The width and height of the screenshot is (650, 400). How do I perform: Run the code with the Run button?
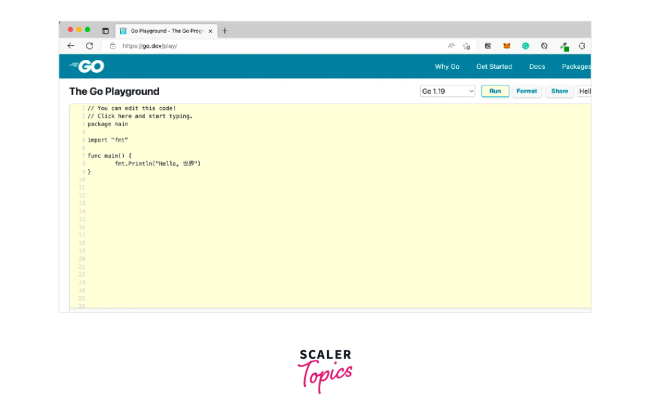pyautogui.click(x=495, y=91)
